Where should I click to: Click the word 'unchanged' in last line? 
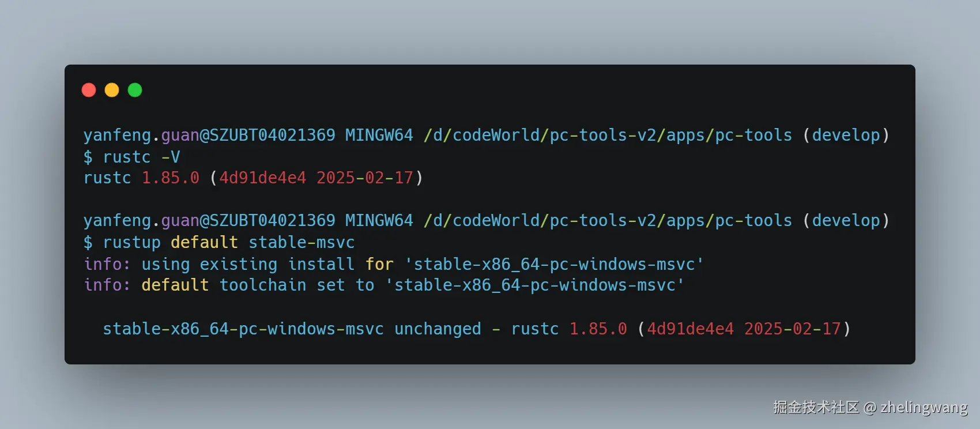pos(438,329)
